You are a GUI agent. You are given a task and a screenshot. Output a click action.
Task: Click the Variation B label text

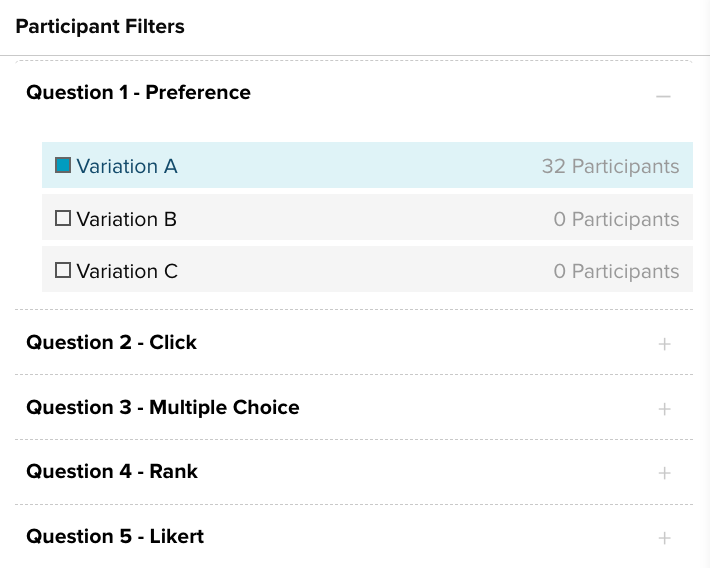point(127,219)
